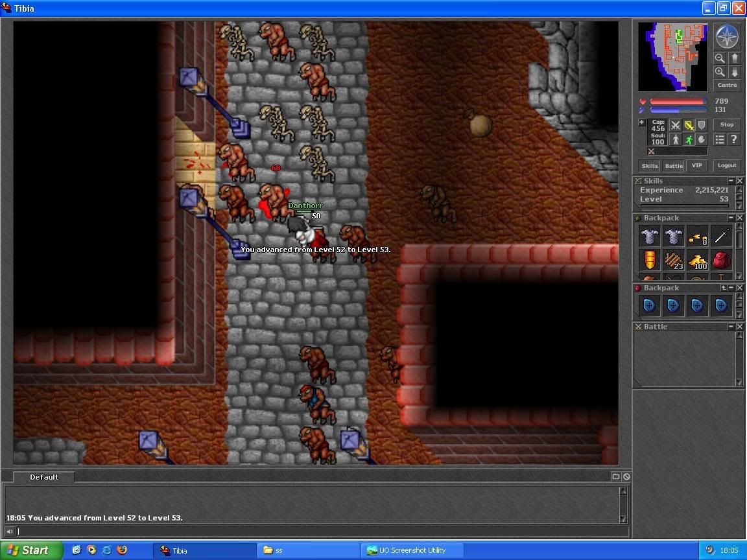The height and width of the screenshot is (560, 747).
Task: Click the minimap compass rose
Action: [727, 37]
